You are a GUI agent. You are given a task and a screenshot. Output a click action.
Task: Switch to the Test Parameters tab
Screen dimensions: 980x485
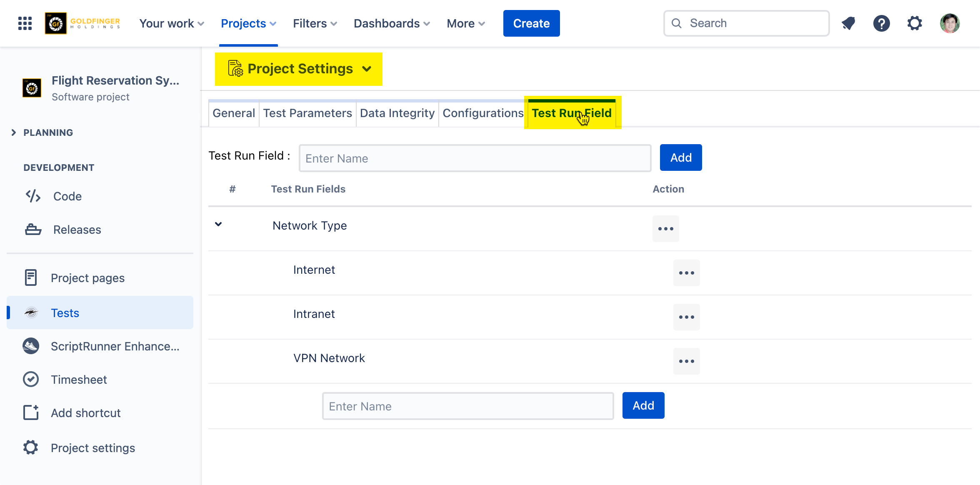[x=307, y=113]
